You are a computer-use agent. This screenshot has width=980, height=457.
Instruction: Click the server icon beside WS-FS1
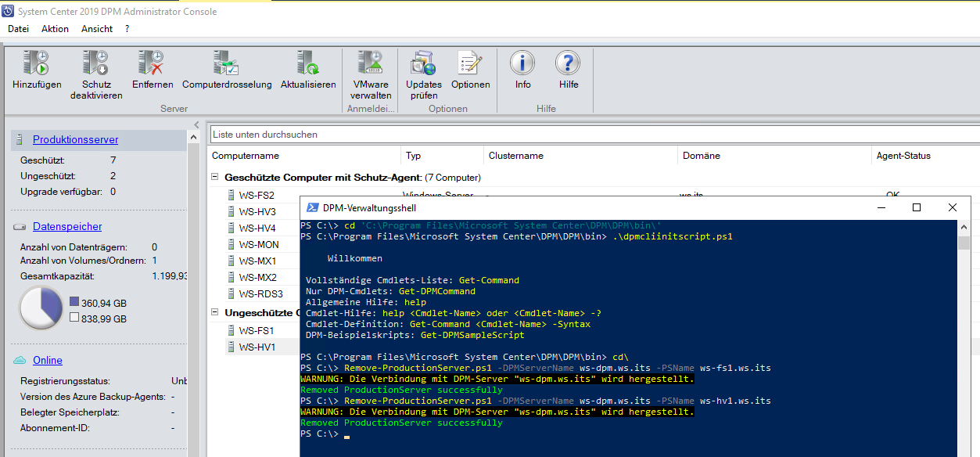point(231,330)
